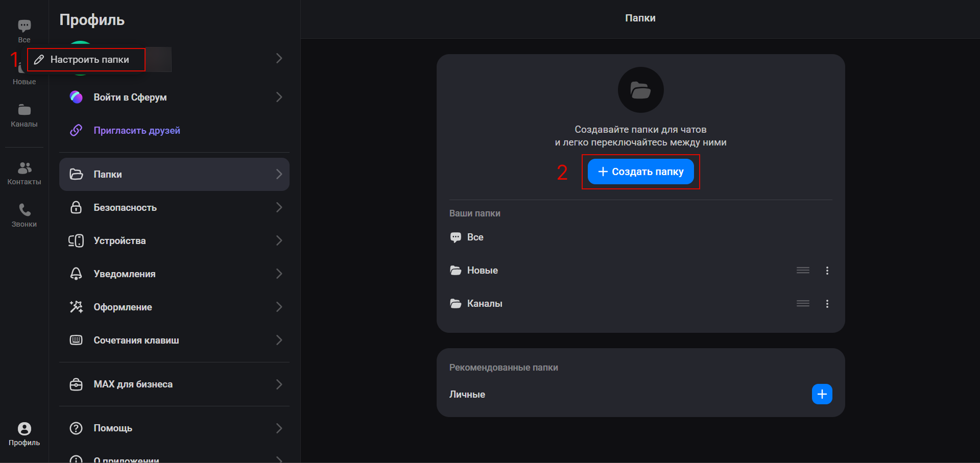The width and height of the screenshot is (980, 463).
Task: Click the reorder handle of Каналы folder
Action: pos(803,304)
